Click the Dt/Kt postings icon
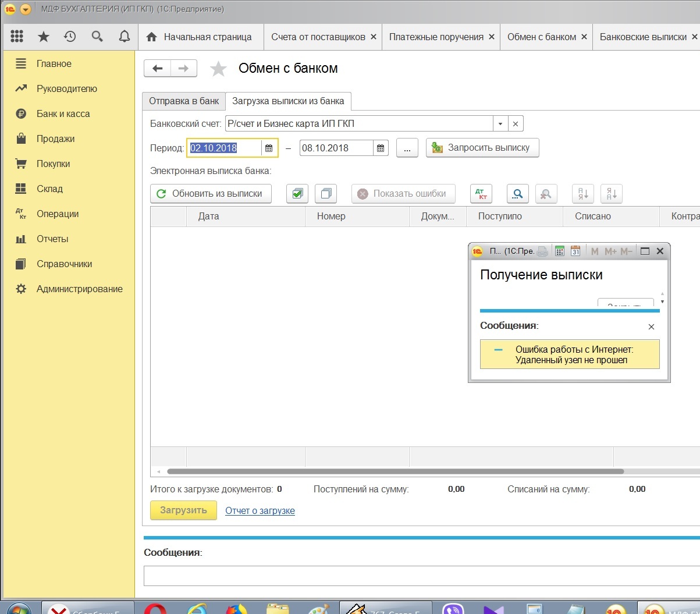The width and height of the screenshot is (700, 614). pyautogui.click(x=481, y=194)
